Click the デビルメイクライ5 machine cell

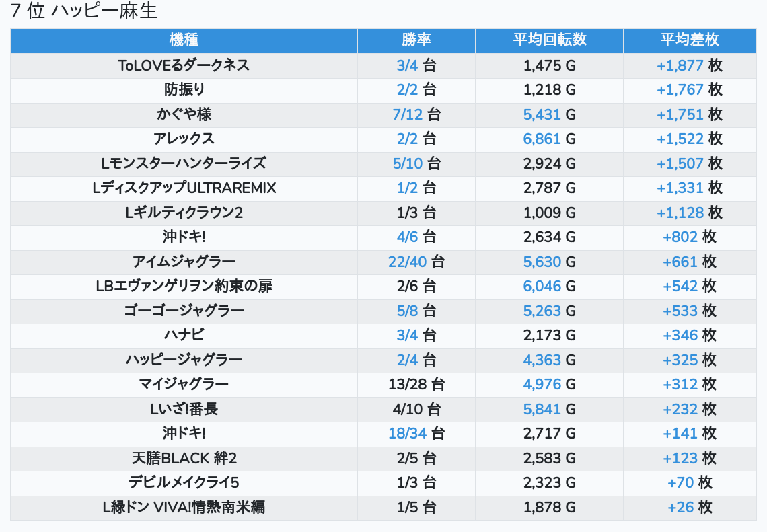(x=184, y=483)
